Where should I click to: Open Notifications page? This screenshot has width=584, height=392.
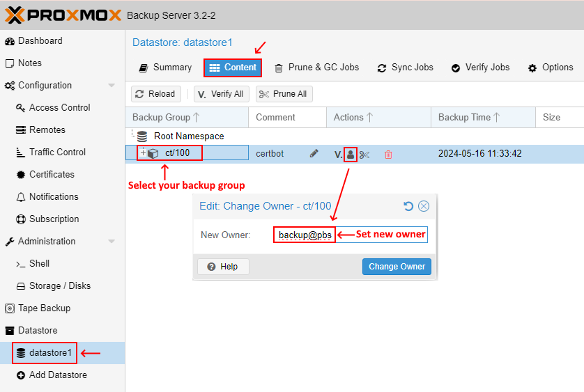47,197
